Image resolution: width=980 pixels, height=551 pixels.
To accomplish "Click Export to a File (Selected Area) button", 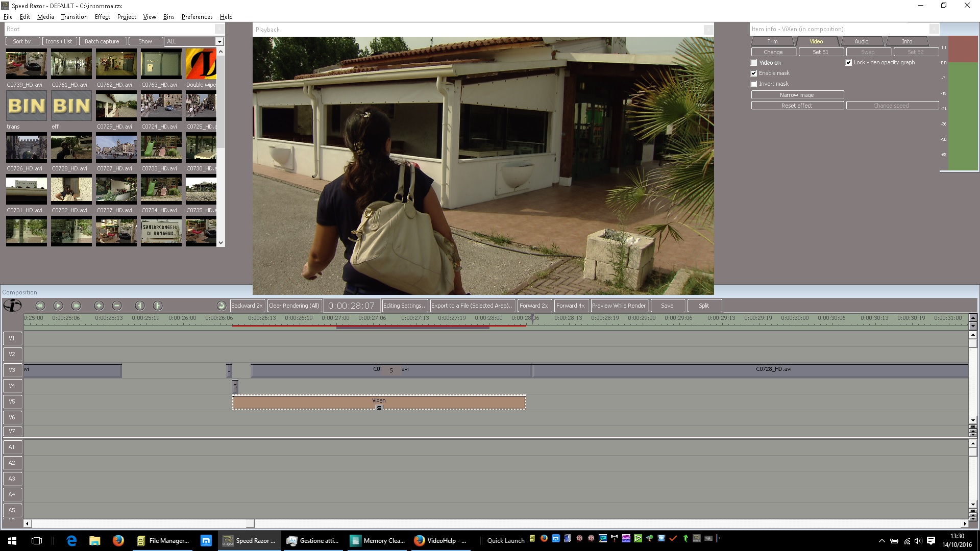I will pos(472,306).
